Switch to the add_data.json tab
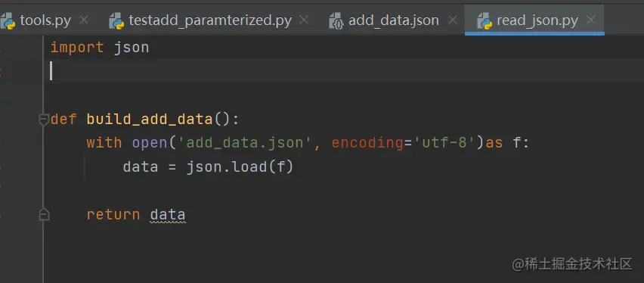 click(393, 20)
